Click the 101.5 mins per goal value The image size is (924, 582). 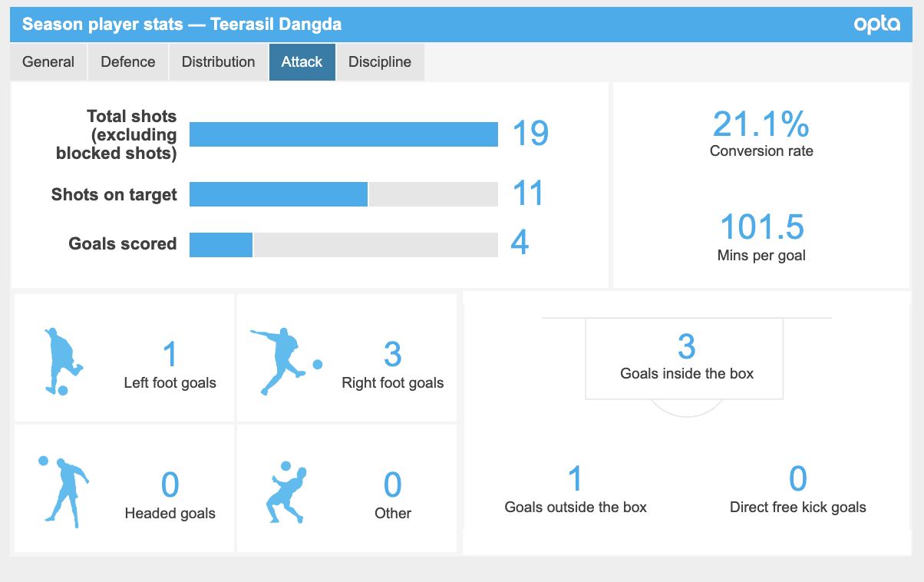[x=761, y=228]
